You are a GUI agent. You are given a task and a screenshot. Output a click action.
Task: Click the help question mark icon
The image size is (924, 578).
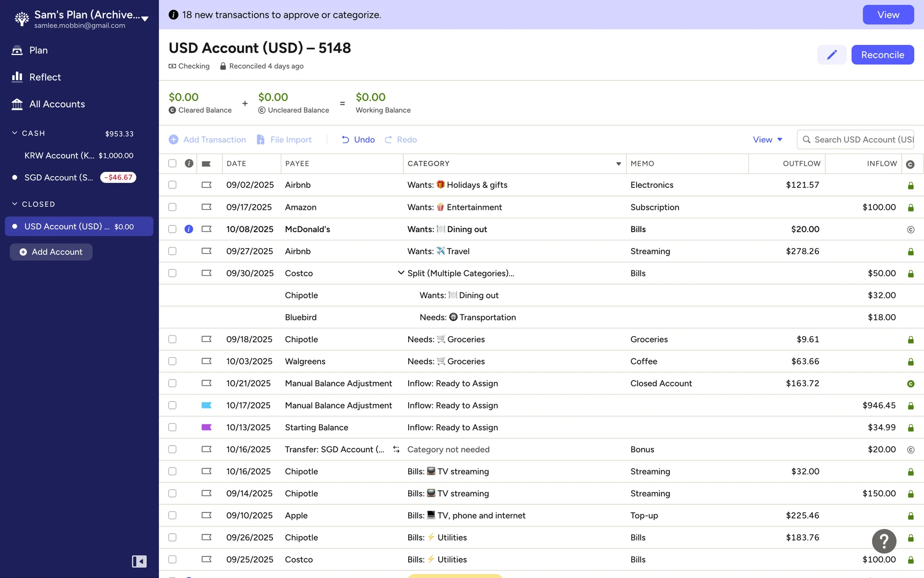pyautogui.click(x=884, y=541)
